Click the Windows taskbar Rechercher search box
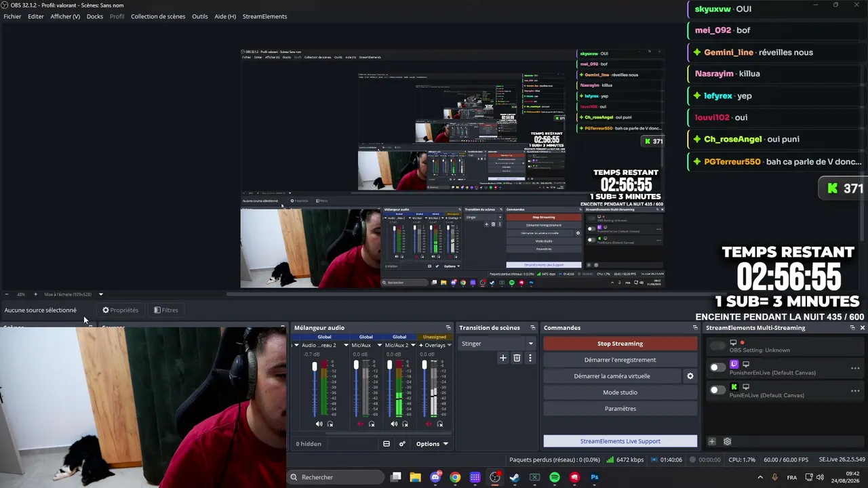This screenshot has height=488, width=868. click(336, 477)
